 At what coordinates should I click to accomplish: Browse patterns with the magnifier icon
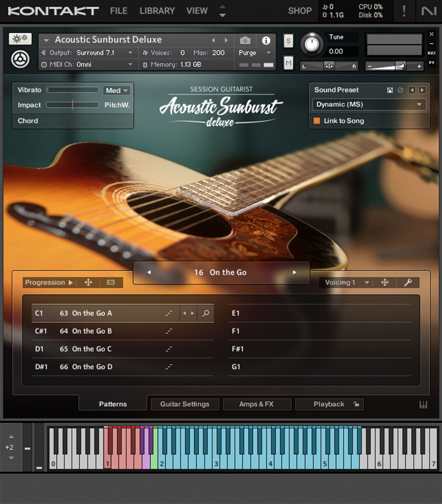tap(206, 313)
